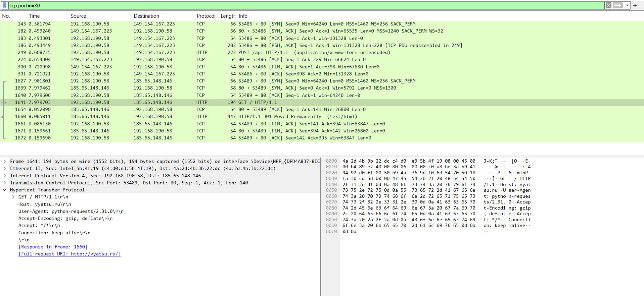The image size is (644, 296).
Task: Collapse the Hypertext Transfer Protocol section
Action: click(x=5, y=190)
